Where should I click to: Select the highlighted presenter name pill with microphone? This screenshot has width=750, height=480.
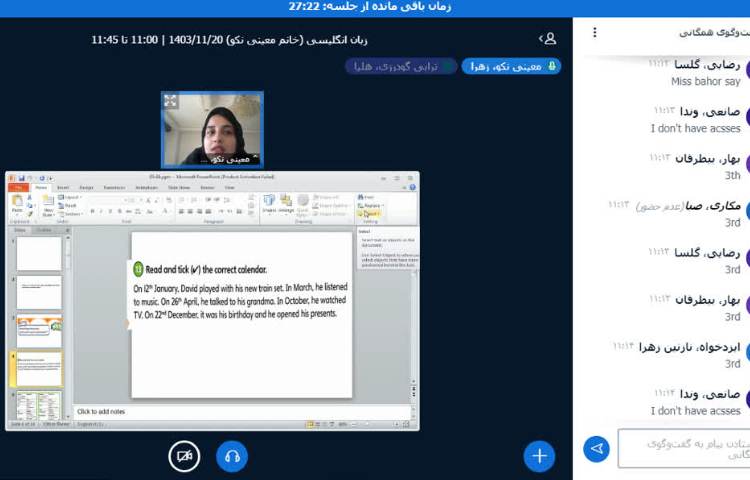point(510,66)
